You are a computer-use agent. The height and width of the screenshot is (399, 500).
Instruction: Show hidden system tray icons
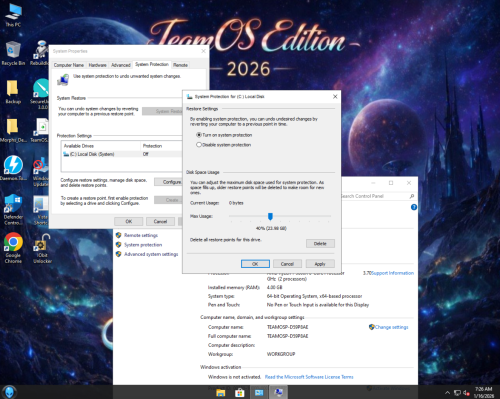[x=447, y=393]
